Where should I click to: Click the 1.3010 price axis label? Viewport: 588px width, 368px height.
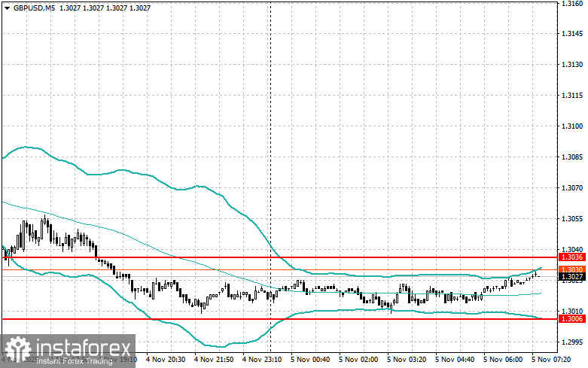pyautogui.click(x=572, y=312)
